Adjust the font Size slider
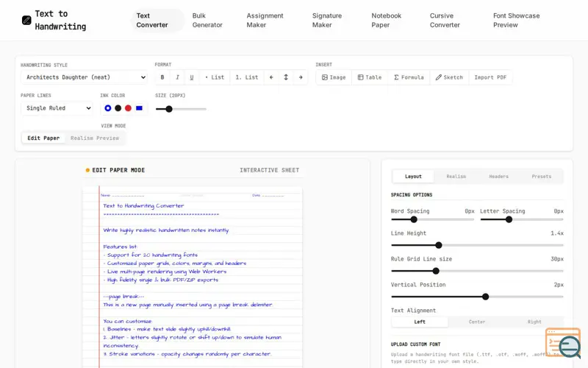 click(x=181, y=109)
